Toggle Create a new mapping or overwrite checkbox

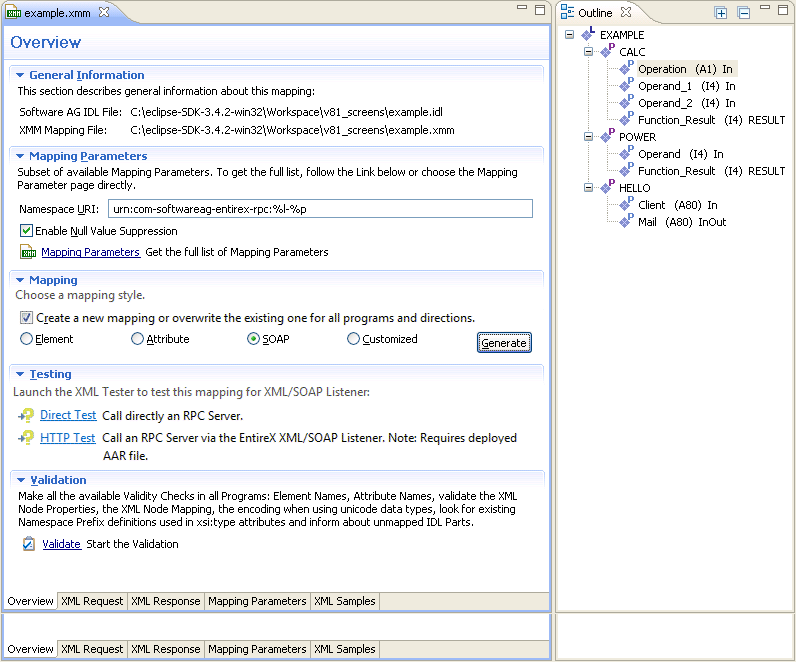click(26, 317)
